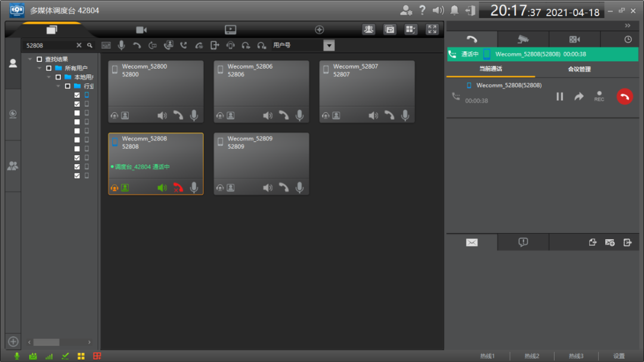Open the history clock tab
The width and height of the screenshot is (644, 362).
[x=628, y=39]
